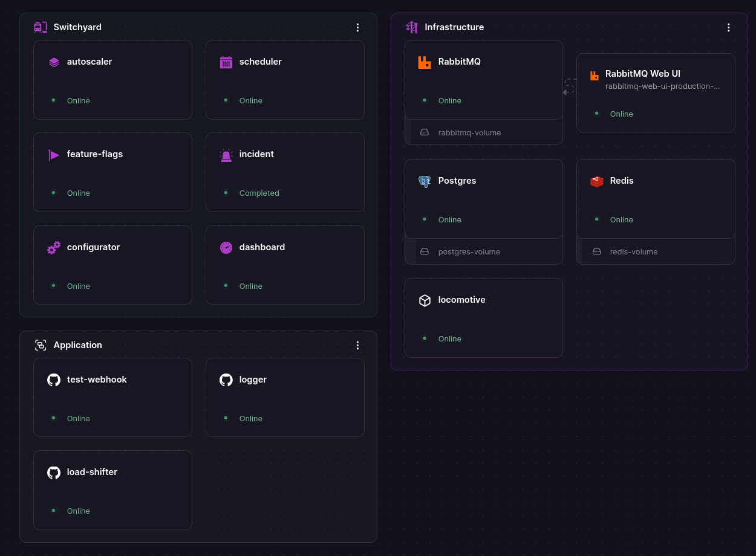Screen dimensions: 756x556
Task: Click the Postgres elephant icon
Action: pyautogui.click(x=425, y=181)
